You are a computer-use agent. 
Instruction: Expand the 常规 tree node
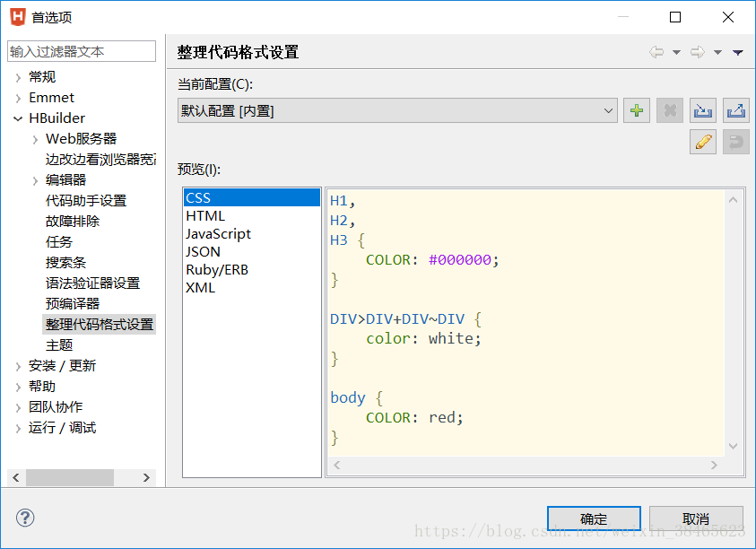(x=18, y=78)
